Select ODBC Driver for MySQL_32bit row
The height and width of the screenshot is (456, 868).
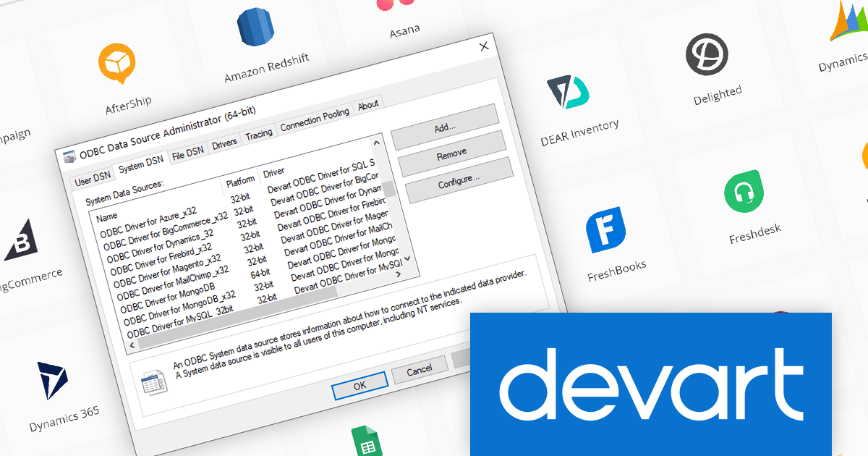click(180, 321)
